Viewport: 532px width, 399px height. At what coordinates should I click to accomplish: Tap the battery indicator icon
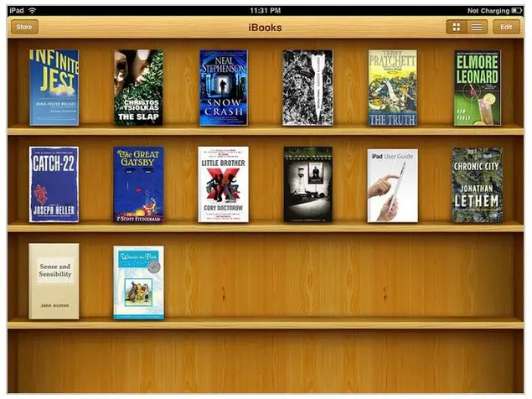[517, 11]
